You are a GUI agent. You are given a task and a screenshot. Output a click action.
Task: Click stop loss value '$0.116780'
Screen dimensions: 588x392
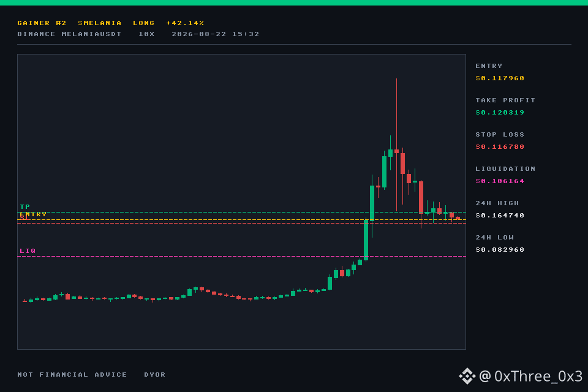(500, 146)
